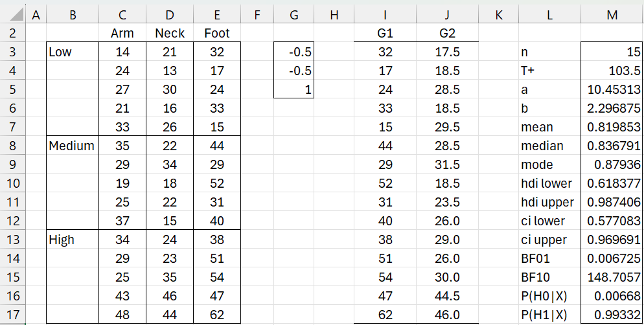Click the BF10 value 148.7057
The width and height of the screenshot is (644, 325).
pos(612,277)
